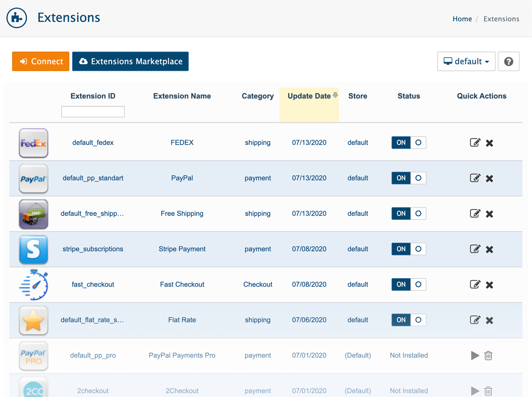Click the Stripe S logo thumbnail
The image size is (532, 397).
tap(34, 249)
